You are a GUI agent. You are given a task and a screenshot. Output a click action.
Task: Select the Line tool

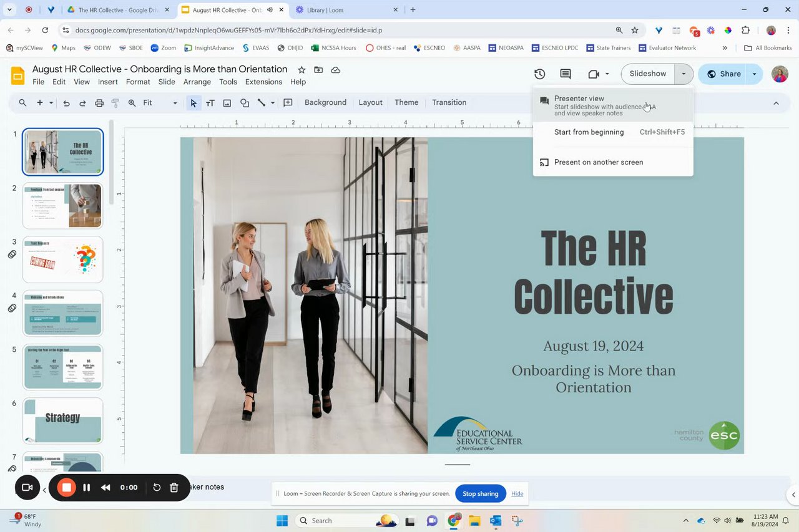(262, 103)
